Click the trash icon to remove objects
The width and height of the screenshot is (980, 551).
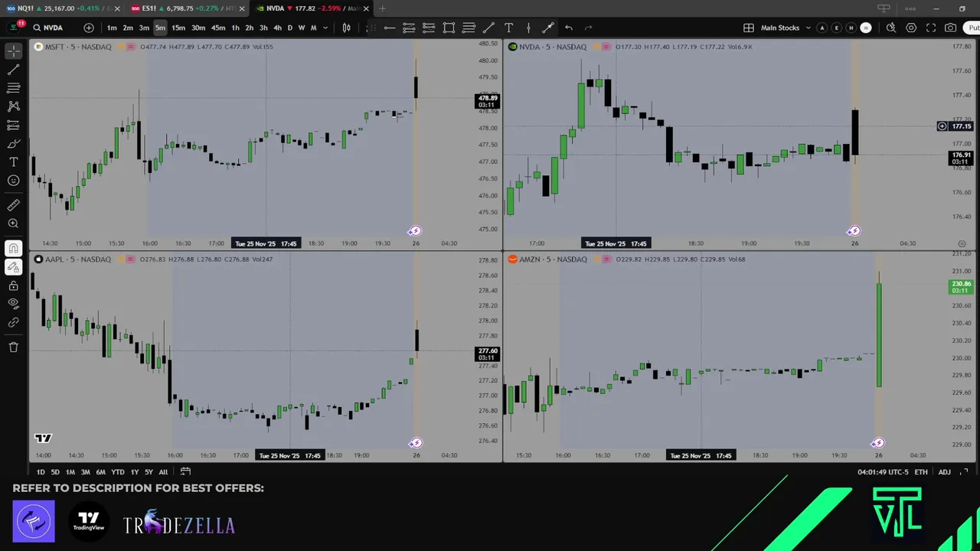[14, 347]
